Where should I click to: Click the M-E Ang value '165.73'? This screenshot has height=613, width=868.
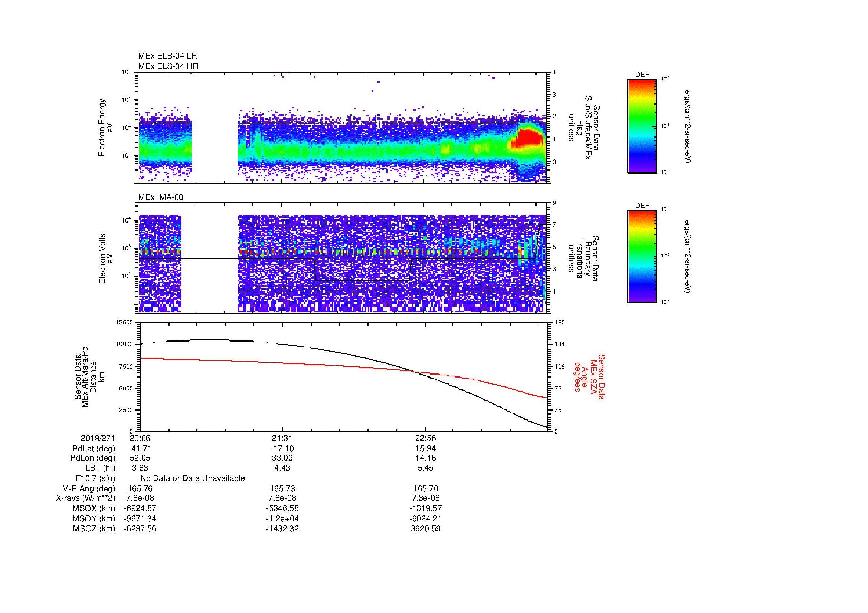click(x=282, y=488)
